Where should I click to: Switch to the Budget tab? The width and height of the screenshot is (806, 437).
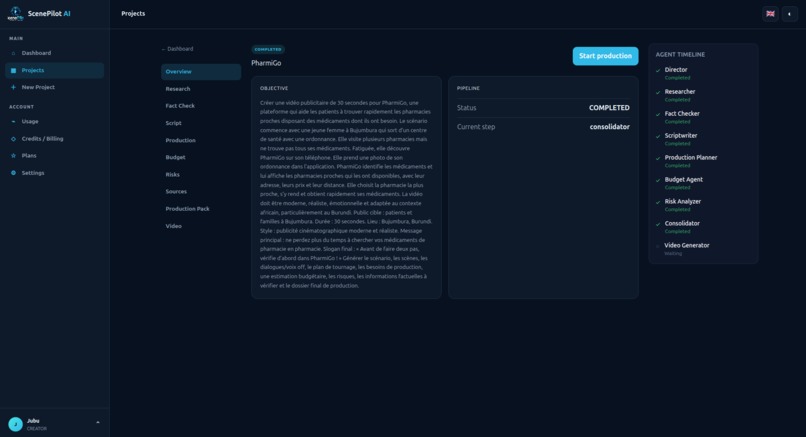(201, 157)
